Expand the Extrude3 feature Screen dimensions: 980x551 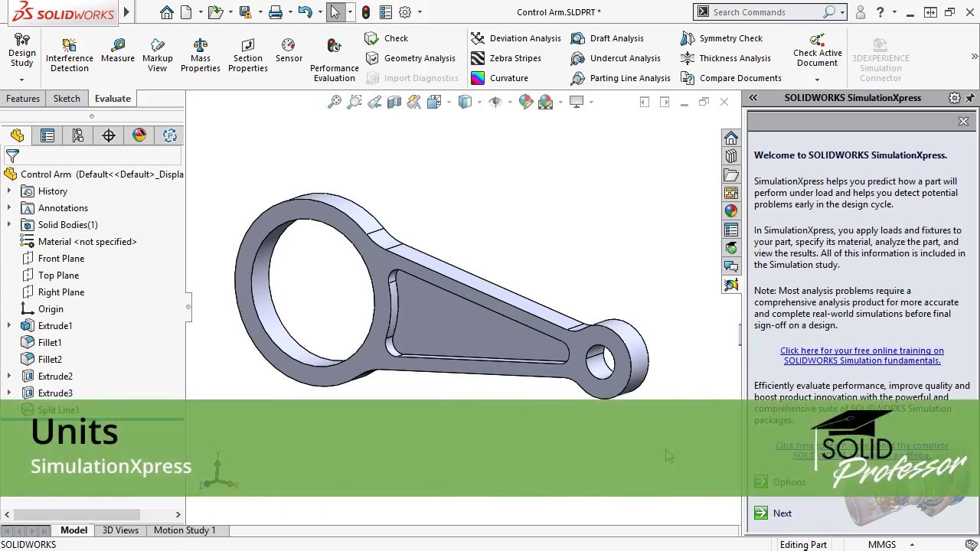pyautogui.click(x=9, y=393)
